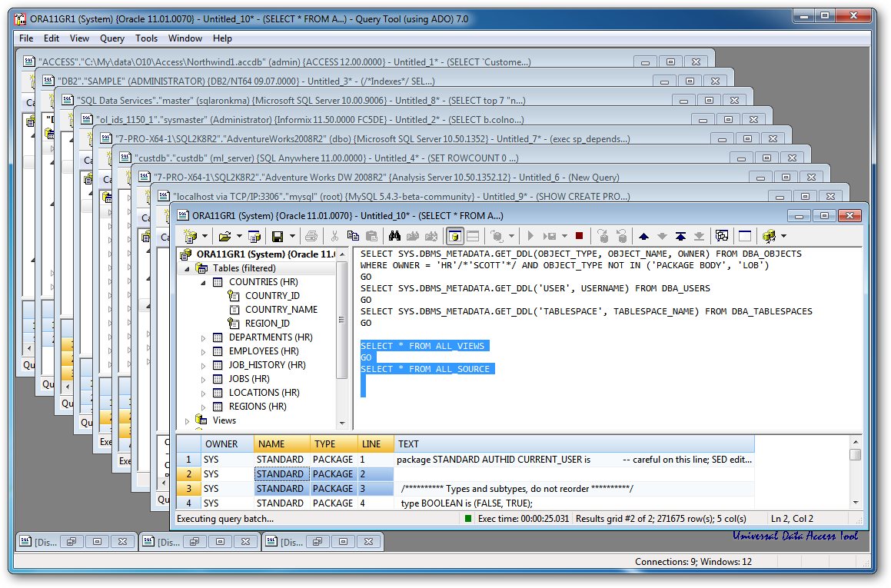The image size is (891, 588).
Task: Collapse the COUNTRIES (HR) table node
Action: (201, 281)
